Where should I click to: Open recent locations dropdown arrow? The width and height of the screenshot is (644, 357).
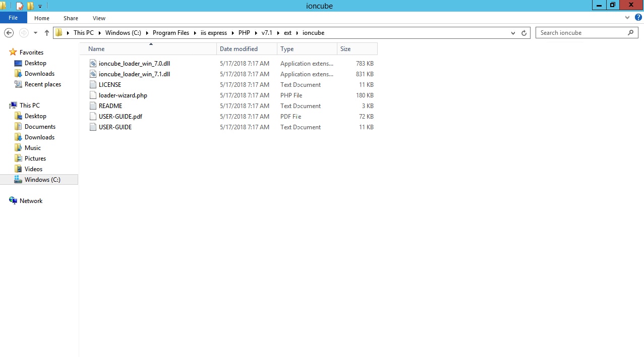pyautogui.click(x=35, y=33)
